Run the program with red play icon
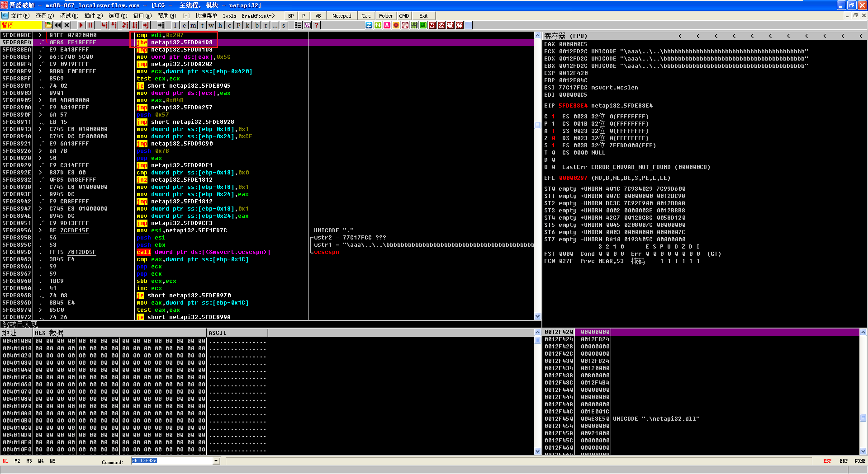Image resolution: width=868 pixels, height=474 pixels. [x=81, y=25]
